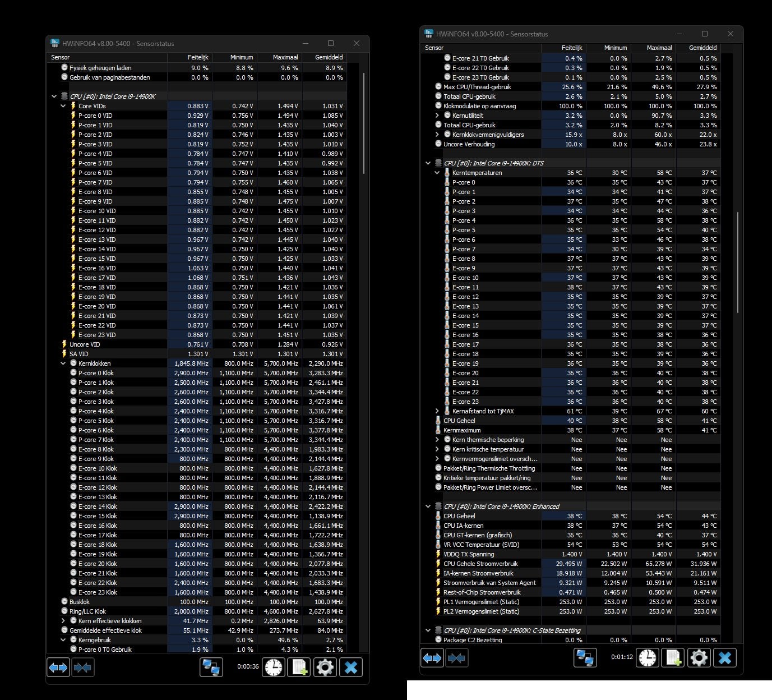Click the clock icon beside Busklok
Screen dimensions: 772x700
64,602
